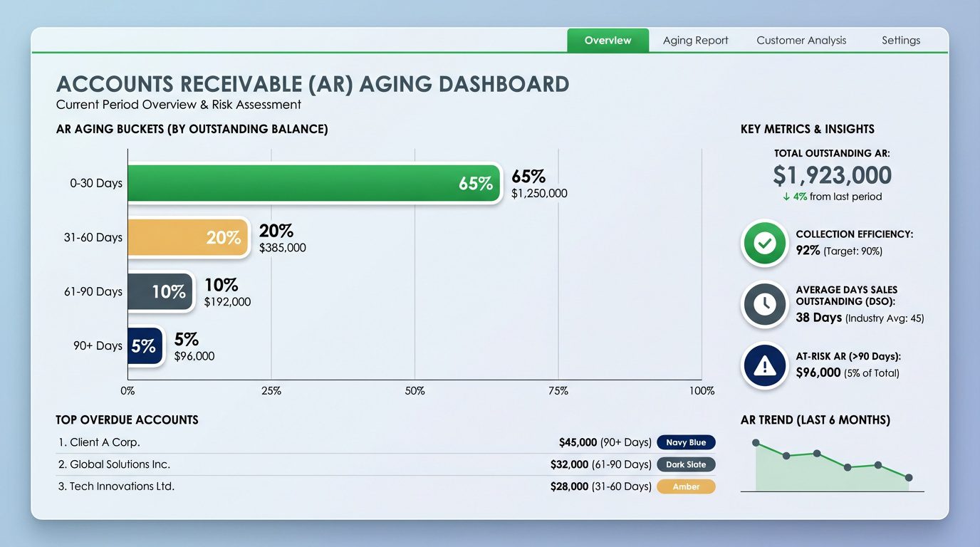Click the warning triangle At-Risk AR icon
The width and height of the screenshot is (980, 547).
(763, 365)
